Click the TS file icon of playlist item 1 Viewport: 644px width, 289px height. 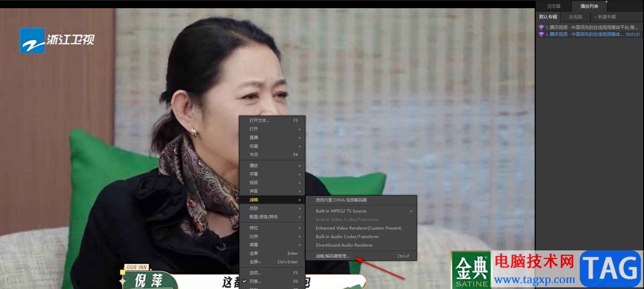pos(541,27)
